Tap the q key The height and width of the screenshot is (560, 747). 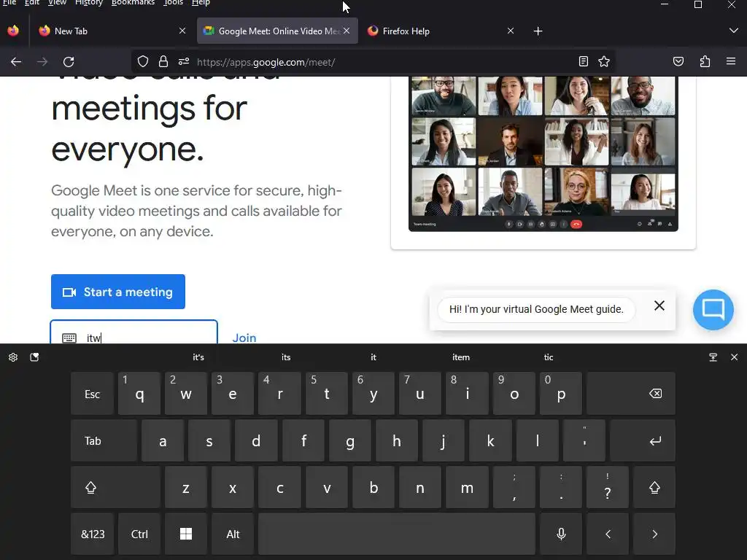(139, 394)
